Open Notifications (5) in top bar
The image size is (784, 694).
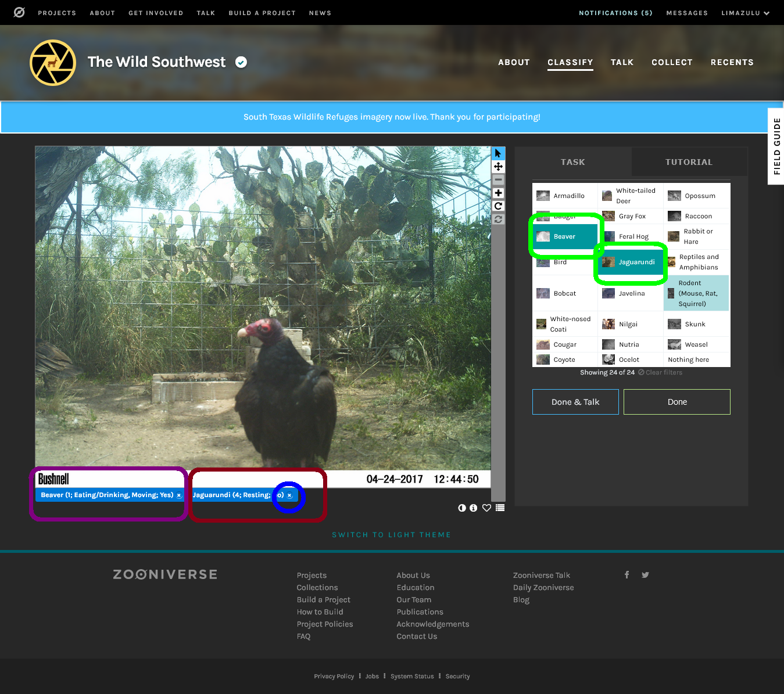click(x=615, y=13)
